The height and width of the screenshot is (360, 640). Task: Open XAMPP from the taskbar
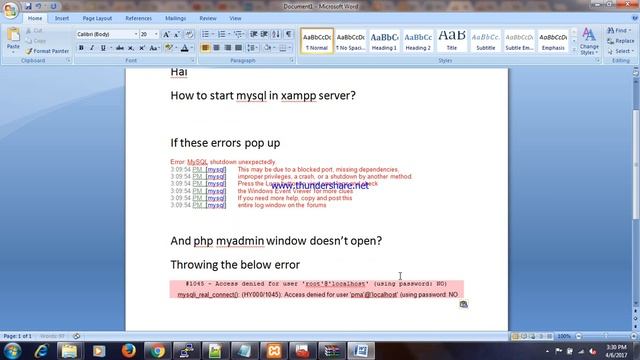coord(274,351)
